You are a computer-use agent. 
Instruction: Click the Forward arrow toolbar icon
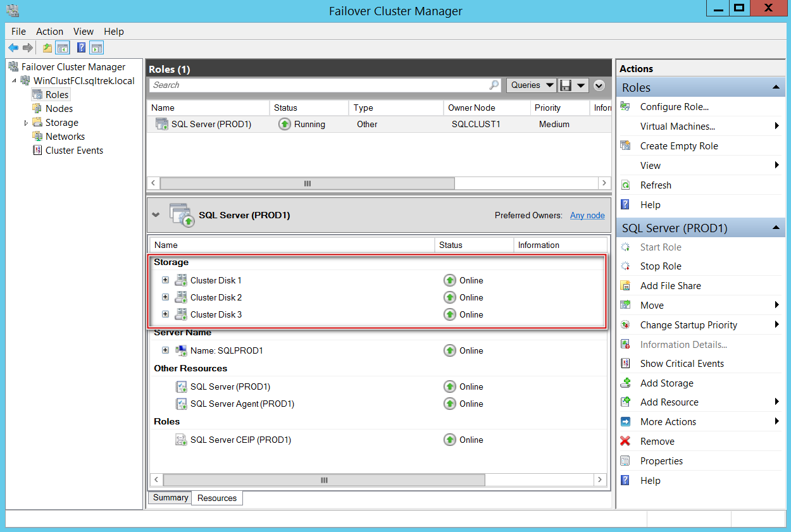tap(28, 47)
